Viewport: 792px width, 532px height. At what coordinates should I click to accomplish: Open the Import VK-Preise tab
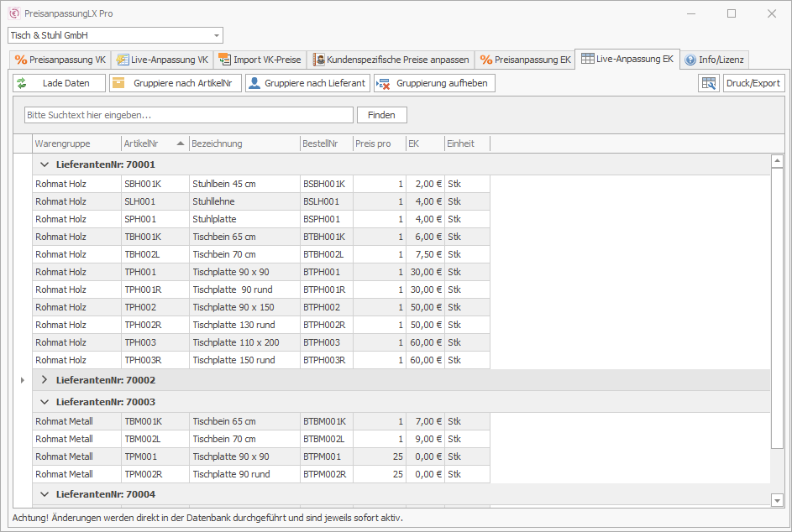tap(260, 60)
